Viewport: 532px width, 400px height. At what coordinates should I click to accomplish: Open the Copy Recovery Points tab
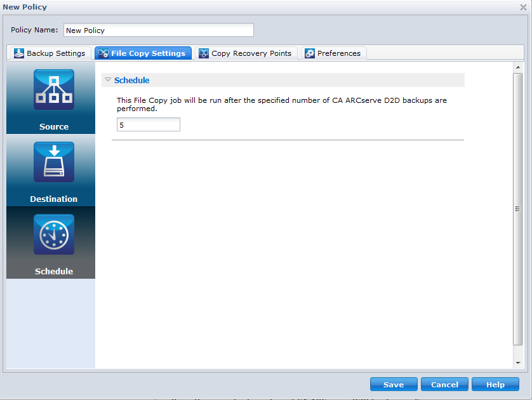(x=246, y=53)
